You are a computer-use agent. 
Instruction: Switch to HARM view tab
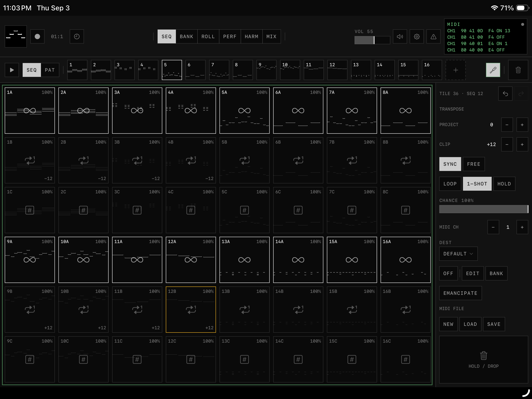(x=251, y=36)
